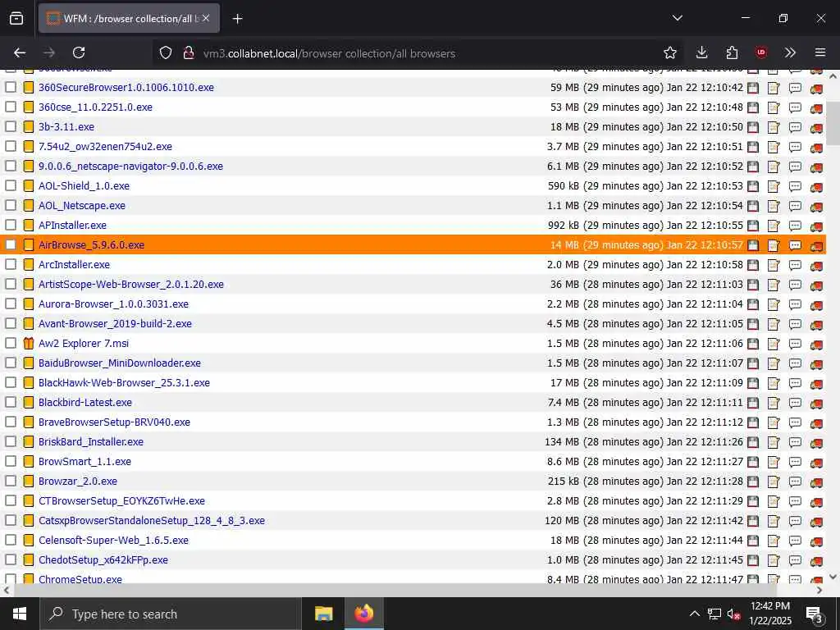This screenshot has width=840, height=630.
Task: Open the comment icon for Avant-Browser_2019-build-2.exe
Action: point(795,324)
